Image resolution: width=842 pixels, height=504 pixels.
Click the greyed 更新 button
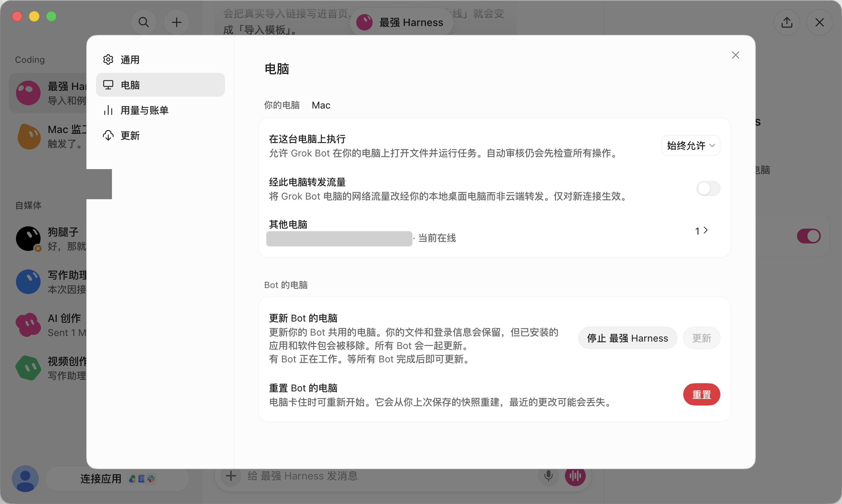(701, 338)
